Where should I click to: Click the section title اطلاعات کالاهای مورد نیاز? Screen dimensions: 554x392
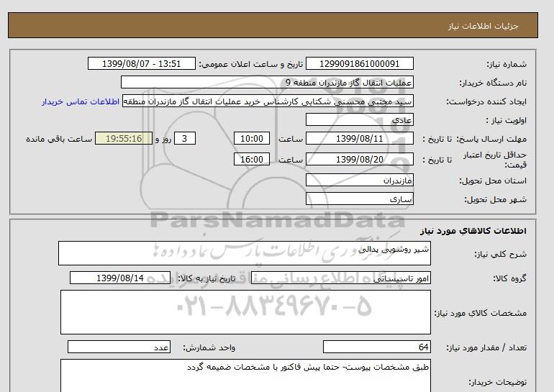click(473, 231)
